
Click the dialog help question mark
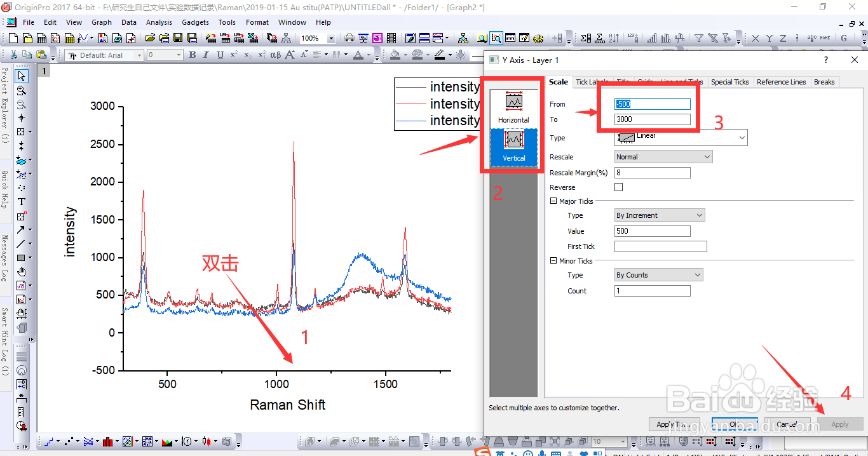(826, 60)
